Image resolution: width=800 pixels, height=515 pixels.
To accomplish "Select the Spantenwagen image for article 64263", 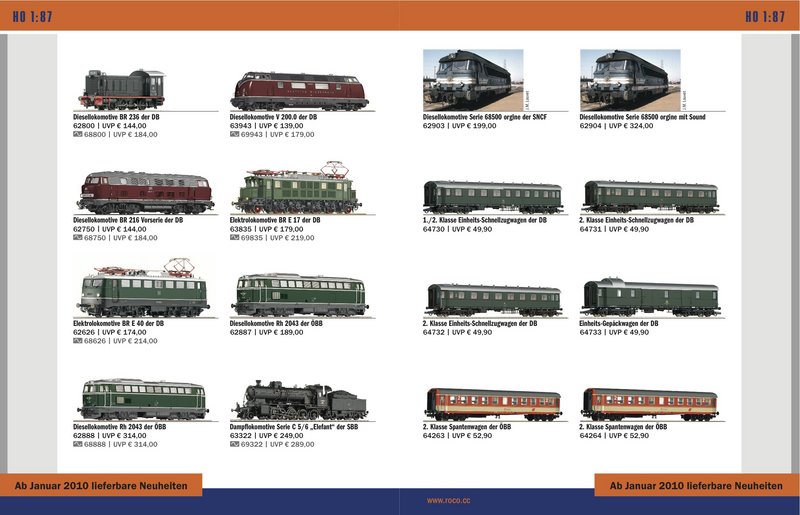I will pyautogui.click(x=493, y=404).
